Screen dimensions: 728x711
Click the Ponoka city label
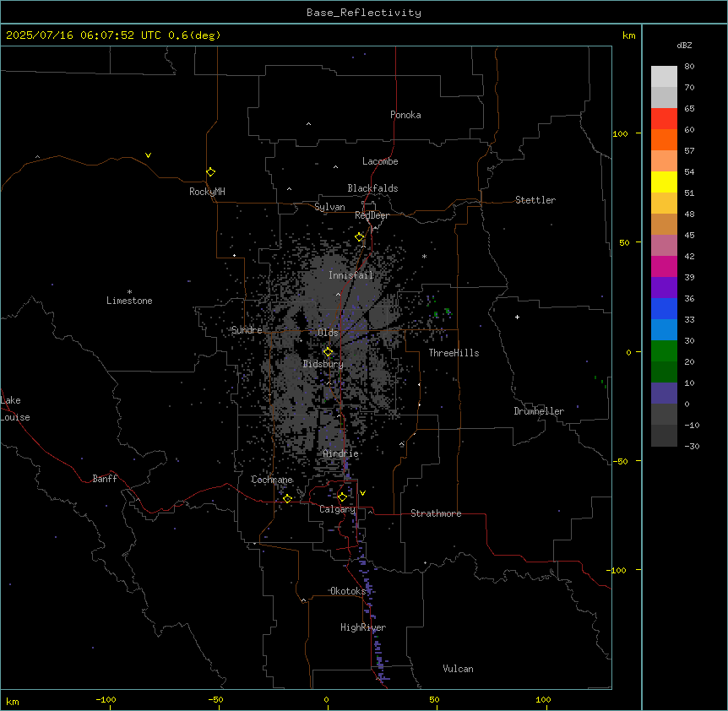click(405, 115)
